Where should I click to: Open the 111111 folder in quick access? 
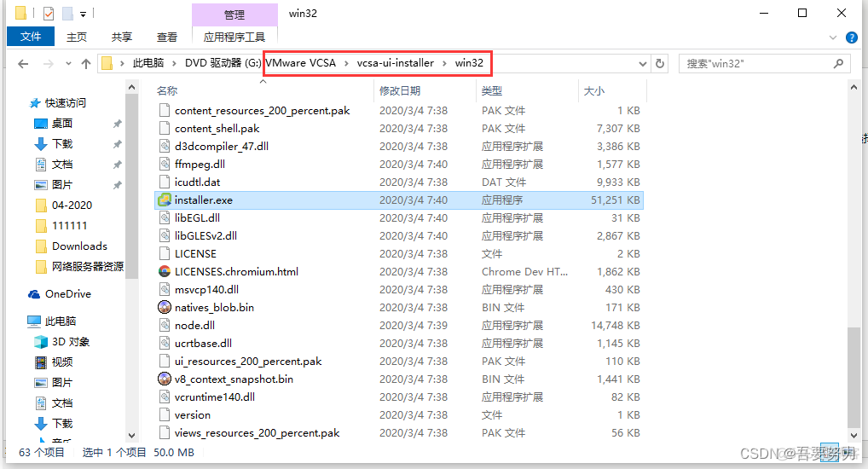(x=69, y=226)
